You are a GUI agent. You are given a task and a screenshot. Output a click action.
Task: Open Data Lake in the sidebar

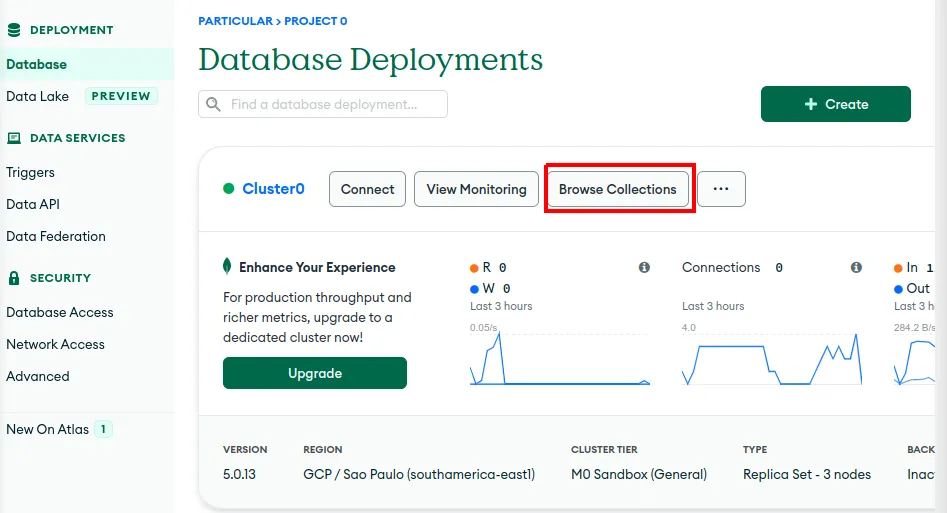coord(37,96)
